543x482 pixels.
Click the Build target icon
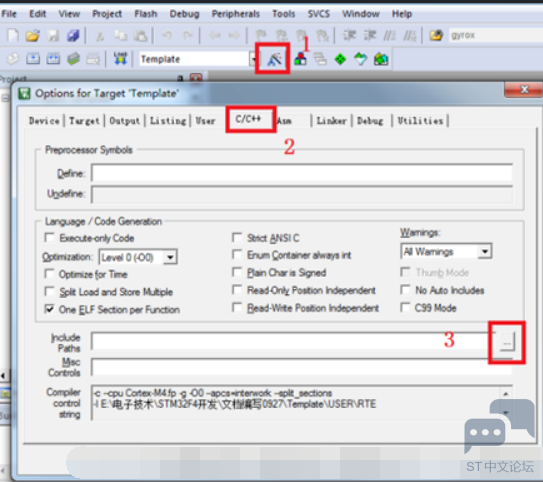[x=33, y=59]
